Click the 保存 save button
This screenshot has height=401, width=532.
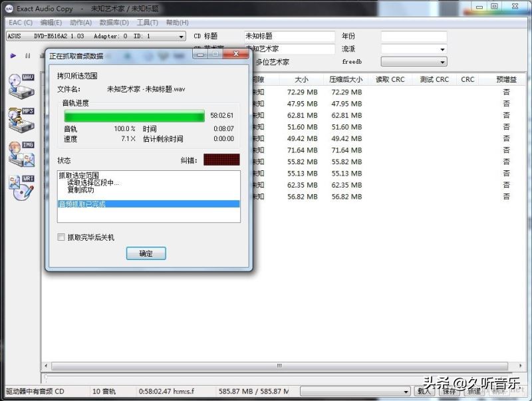[449, 391]
